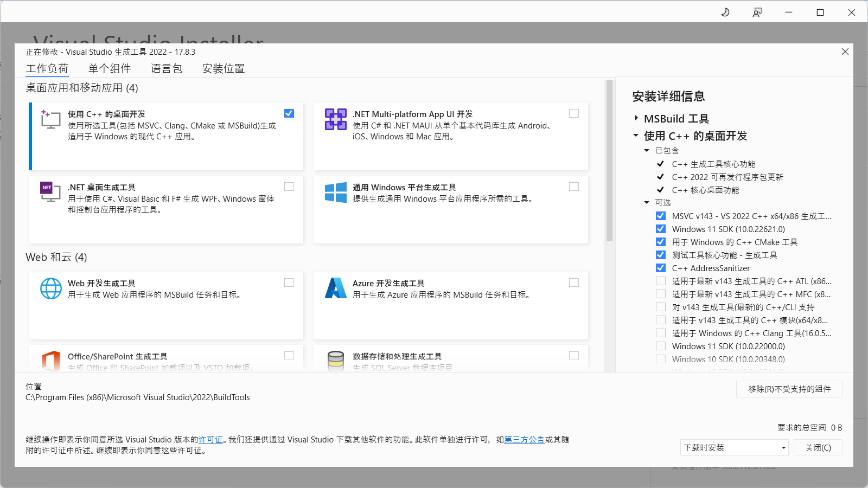This screenshot has width=868, height=488.
Task: Check the .NET Multi-platform App UI workload
Action: click(574, 113)
